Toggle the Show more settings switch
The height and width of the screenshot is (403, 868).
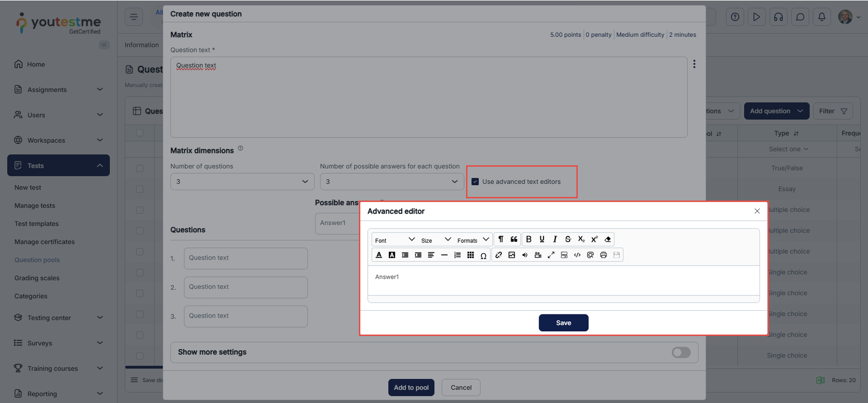[681, 352]
